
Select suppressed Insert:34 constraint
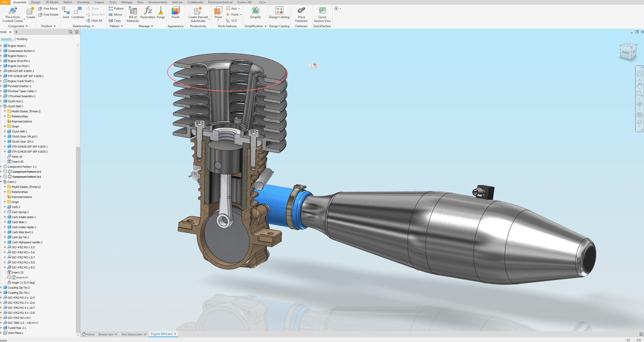click(x=22, y=278)
